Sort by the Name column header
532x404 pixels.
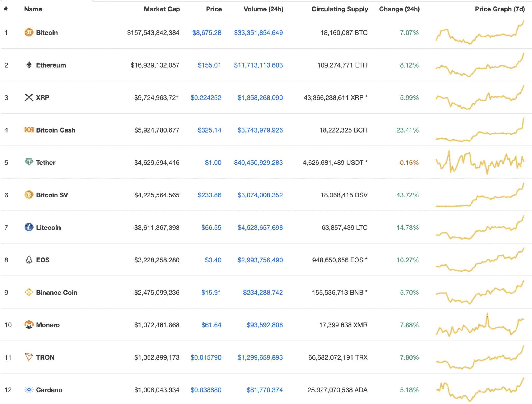pyautogui.click(x=33, y=9)
